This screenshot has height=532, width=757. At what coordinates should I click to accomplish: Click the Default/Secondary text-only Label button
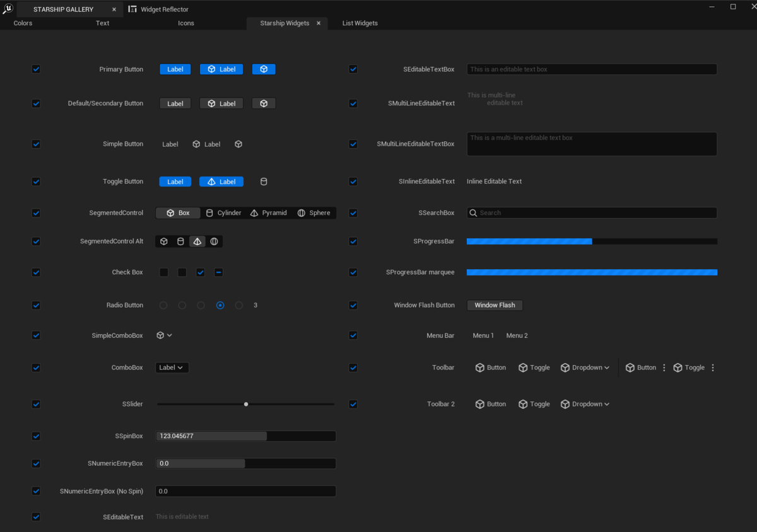pos(175,103)
